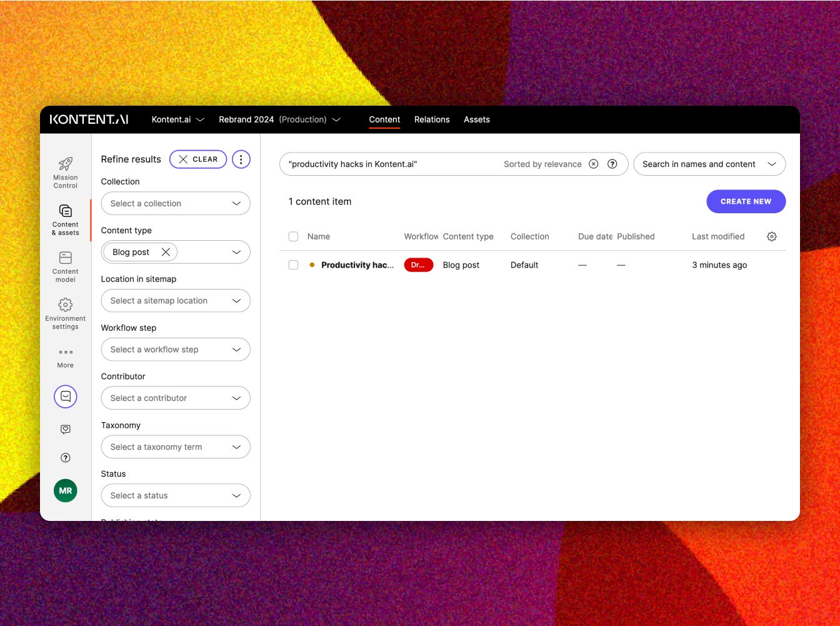
Task: Switch to the Relations tab
Action: 432,119
